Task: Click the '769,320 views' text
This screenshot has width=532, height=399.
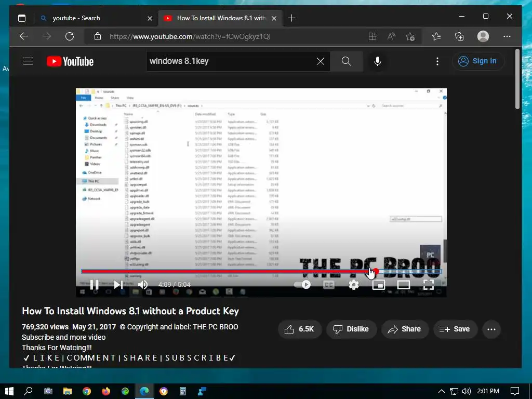Action: (x=45, y=327)
